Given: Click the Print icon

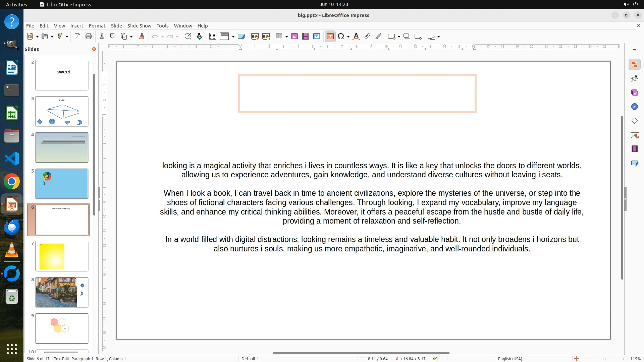Looking at the screenshot, I should (89, 37).
